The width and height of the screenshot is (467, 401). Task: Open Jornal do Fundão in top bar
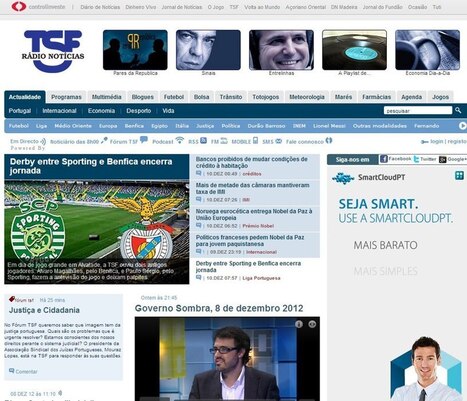[x=382, y=7]
